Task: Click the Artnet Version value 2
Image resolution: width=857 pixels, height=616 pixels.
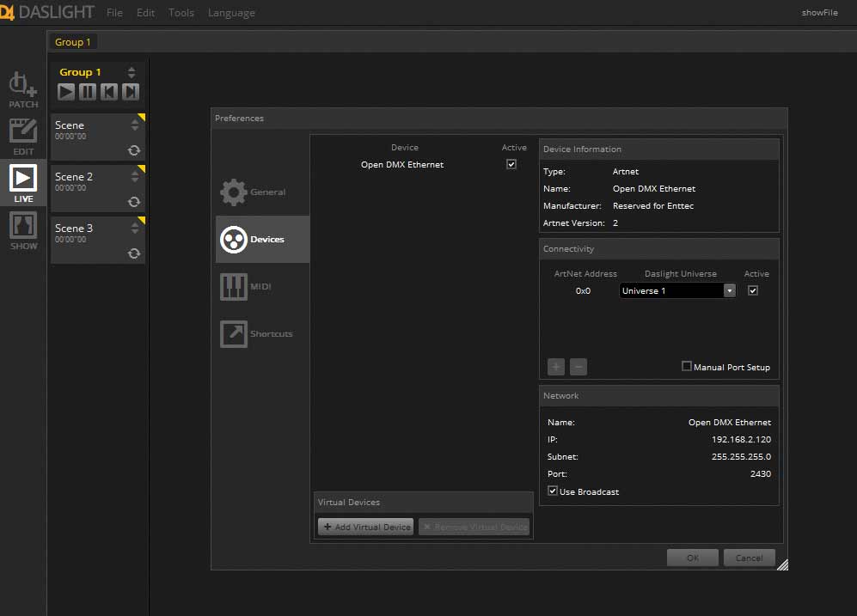Action: click(x=615, y=223)
